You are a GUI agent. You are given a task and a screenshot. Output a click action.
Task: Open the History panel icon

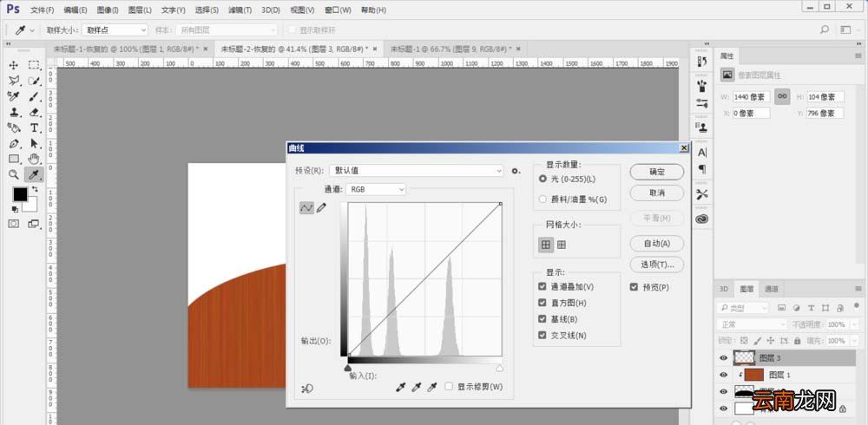702,62
